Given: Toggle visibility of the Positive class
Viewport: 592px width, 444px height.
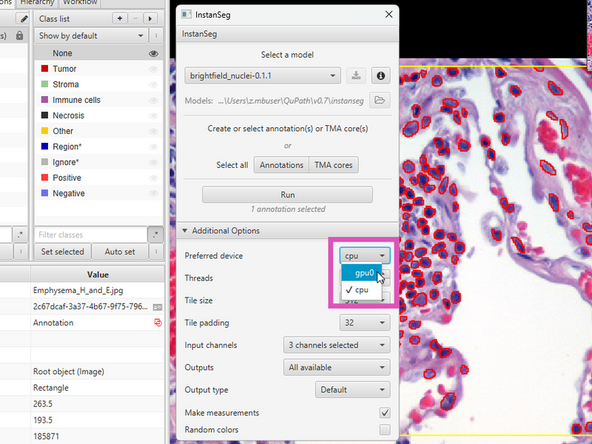Looking at the screenshot, I should coord(153,178).
